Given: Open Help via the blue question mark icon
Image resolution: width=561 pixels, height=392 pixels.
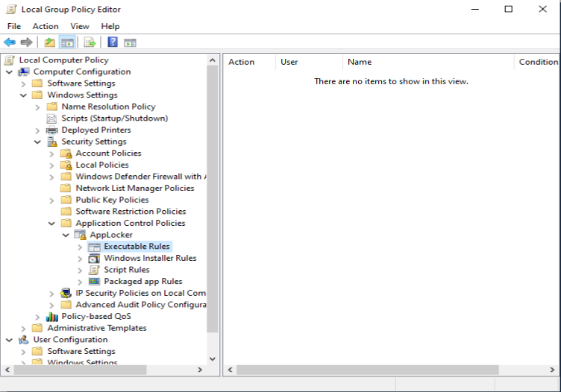Looking at the screenshot, I should [x=113, y=42].
